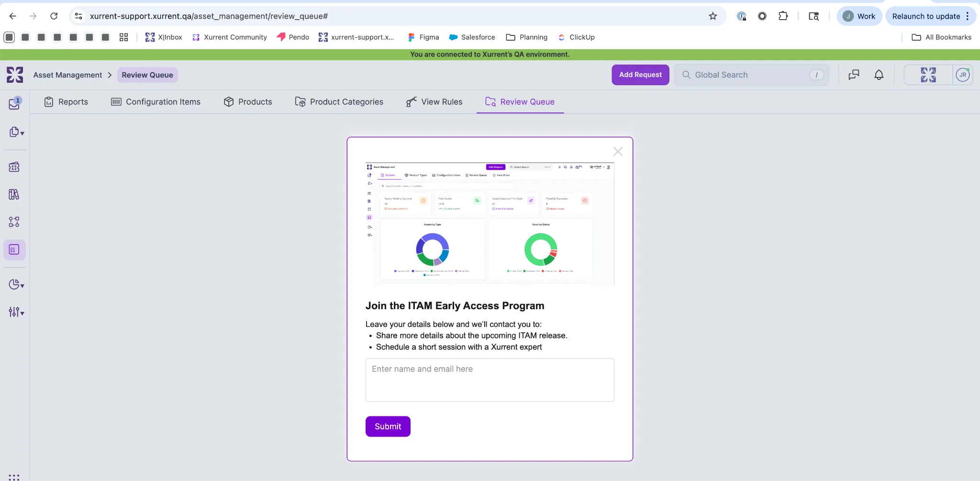Open the ClickUp bookmark
Screen dimensions: 980x481
click(x=576, y=37)
